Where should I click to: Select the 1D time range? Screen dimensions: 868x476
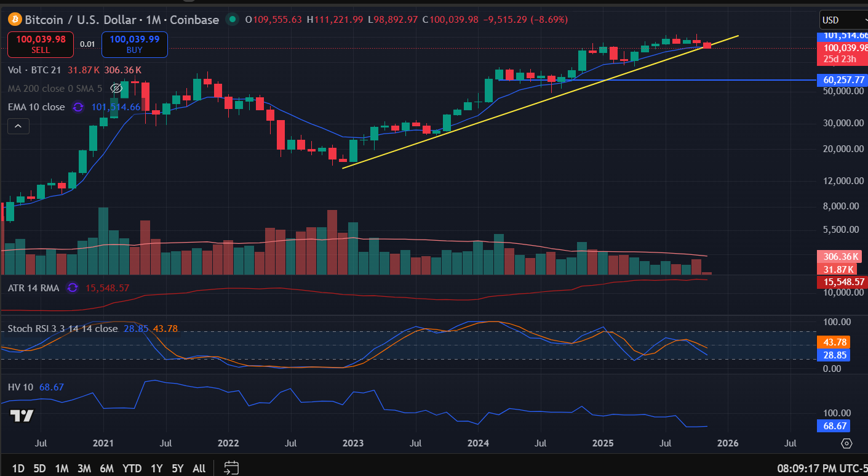point(18,469)
